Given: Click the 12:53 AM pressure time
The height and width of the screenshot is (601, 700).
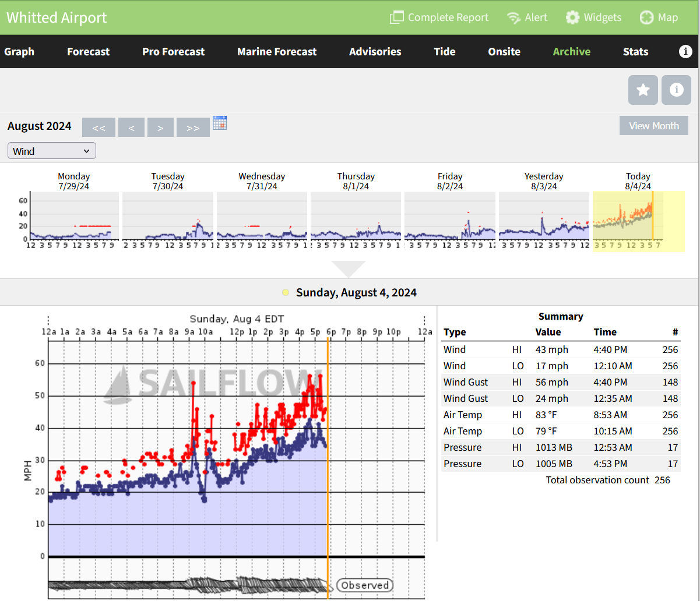Looking at the screenshot, I should (x=613, y=447).
